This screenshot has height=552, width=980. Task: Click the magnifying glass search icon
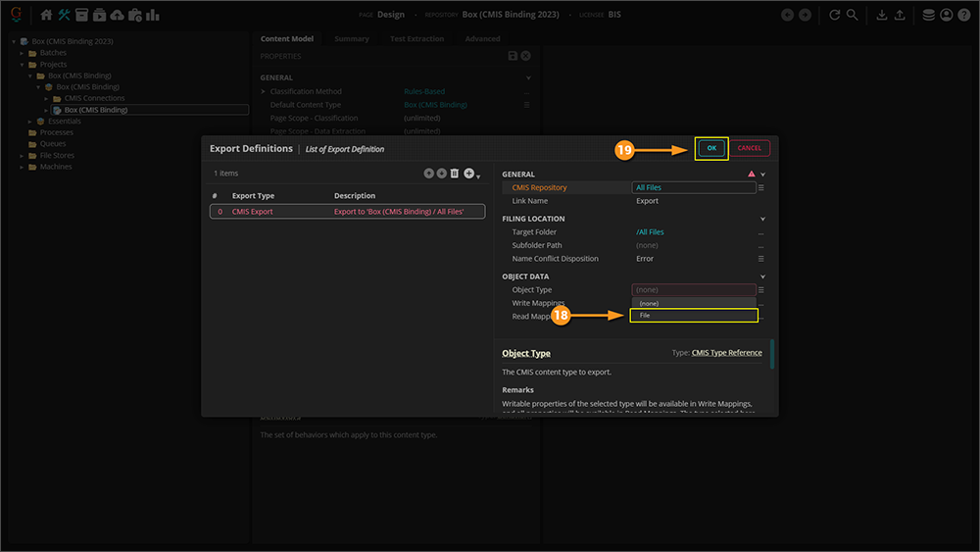(852, 15)
